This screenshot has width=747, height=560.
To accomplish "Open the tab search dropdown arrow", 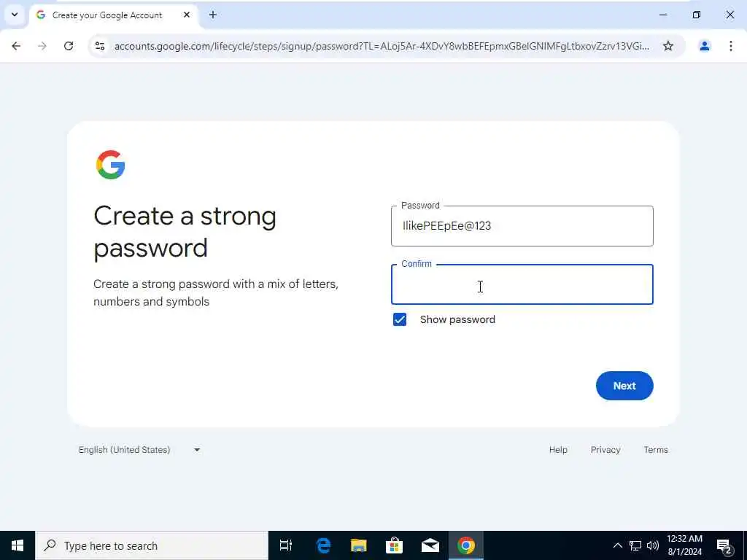I will click(x=15, y=15).
